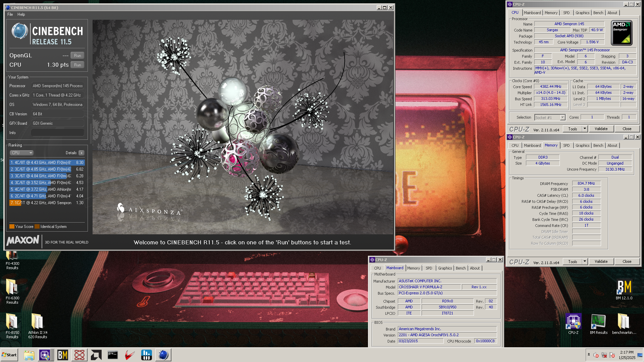This screenshot has height=362, width=644.
Task: Open Tools dropdown arrow in Memory CPU-Z window
Action: click(x=585, y=261)
